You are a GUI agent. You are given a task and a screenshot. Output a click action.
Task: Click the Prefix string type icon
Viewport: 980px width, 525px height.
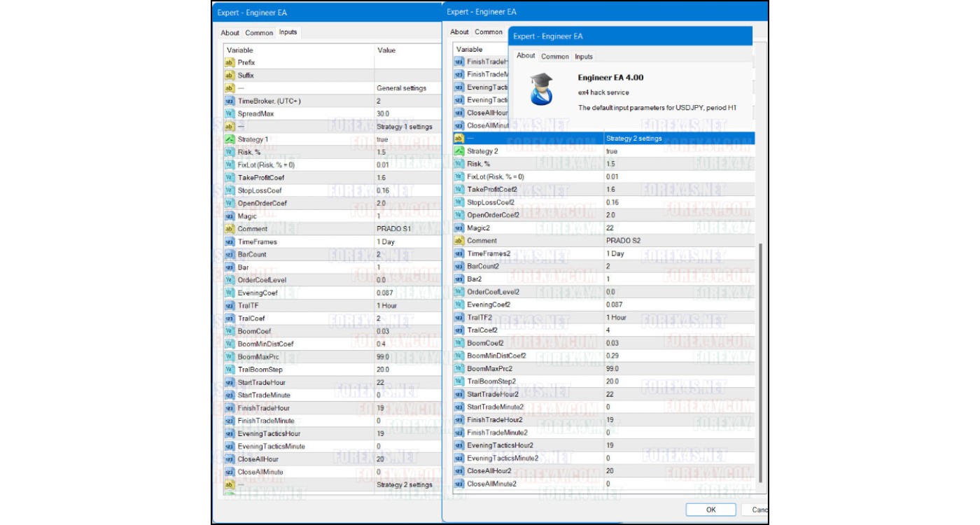point(229,62)
